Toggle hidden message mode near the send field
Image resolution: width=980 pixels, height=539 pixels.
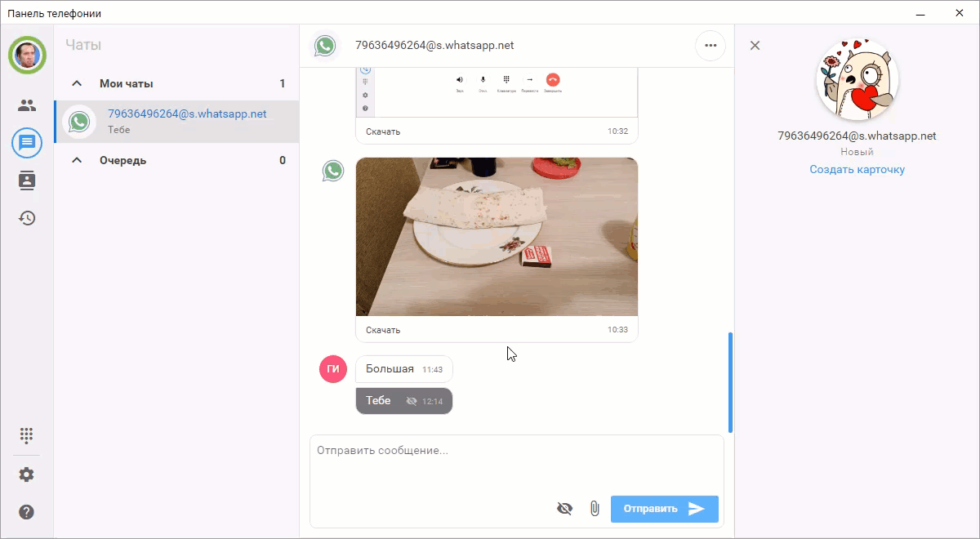pos(564,508)
